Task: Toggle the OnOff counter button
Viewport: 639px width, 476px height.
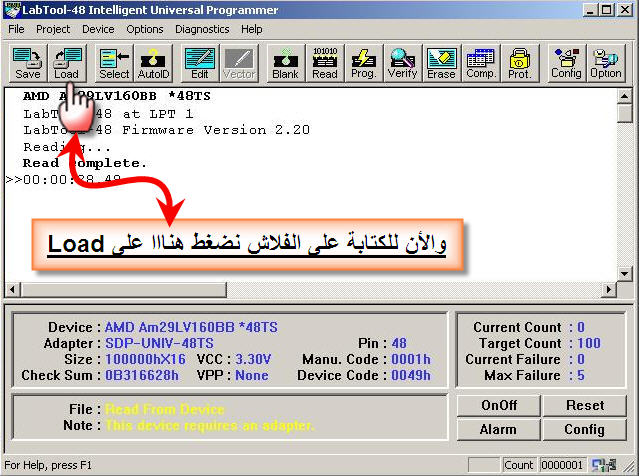Action: (x=498, y=406)
